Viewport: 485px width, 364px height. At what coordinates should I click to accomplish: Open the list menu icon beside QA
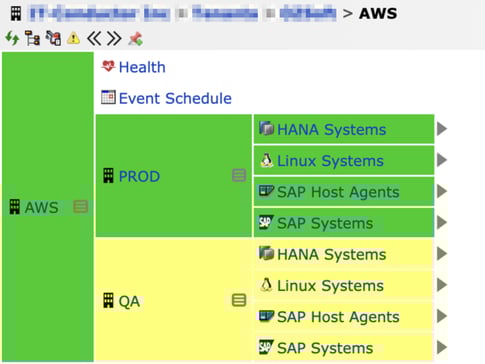coord(239,300)
